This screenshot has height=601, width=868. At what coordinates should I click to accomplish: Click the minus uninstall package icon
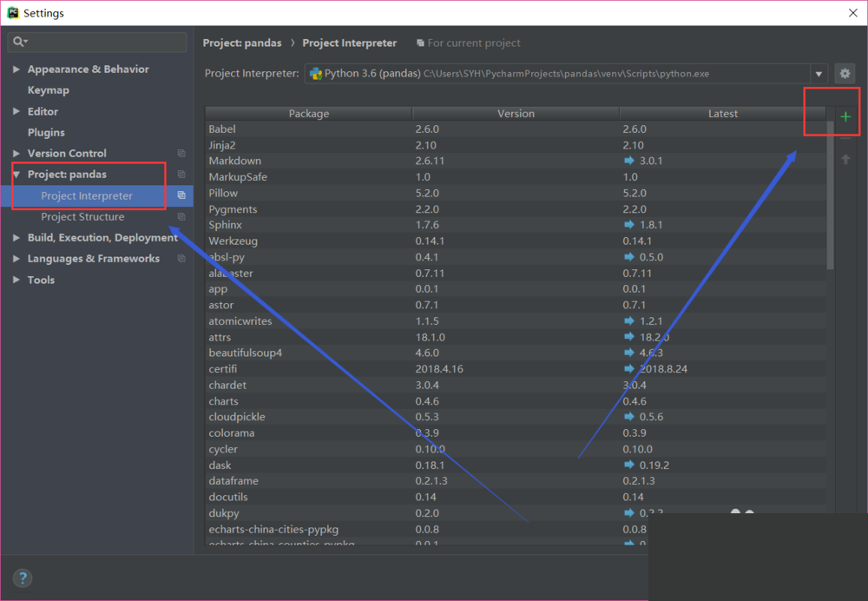[845, 138]
